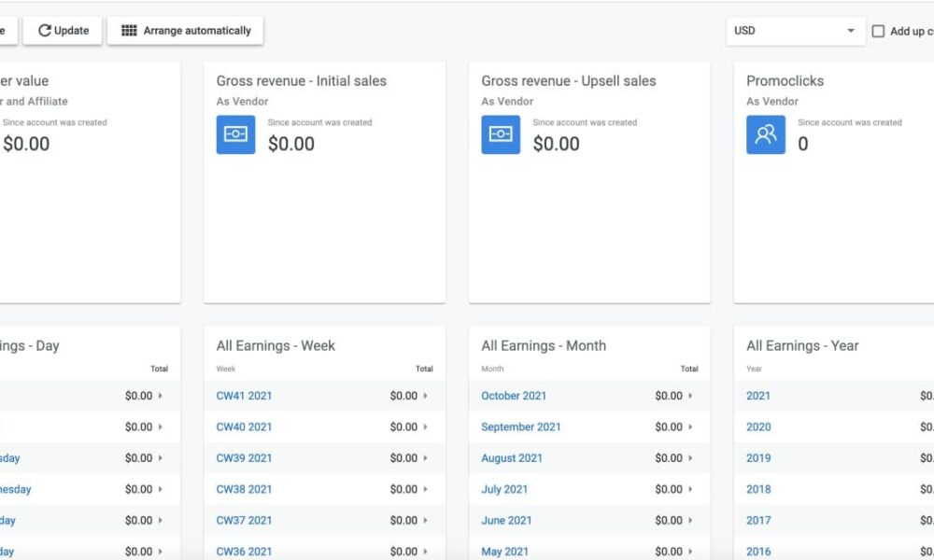
Task: Click the $0.00 total for October 2021
Action: click(x=669, y=396)
